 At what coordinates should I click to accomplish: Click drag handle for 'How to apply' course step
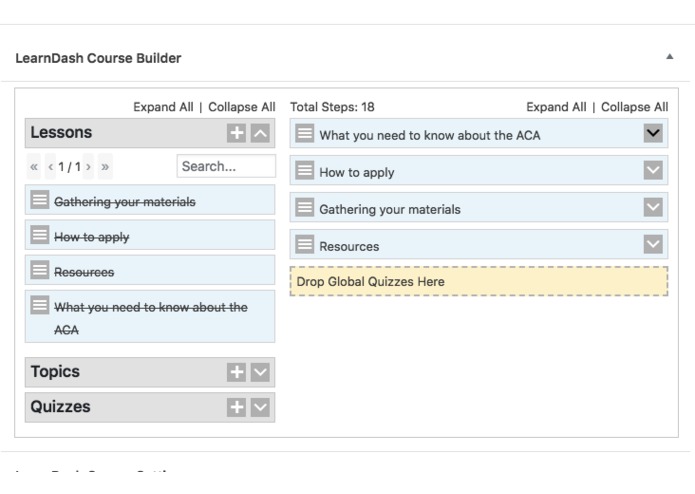[305, 171]
